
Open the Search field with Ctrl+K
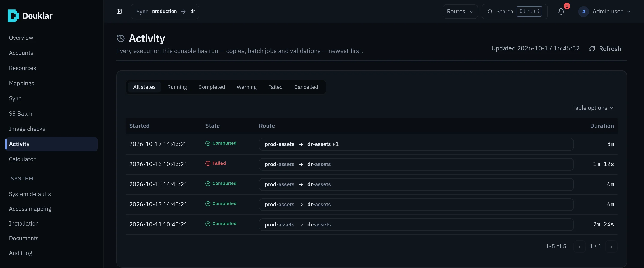pyautogui.click(x=515, y=11)
